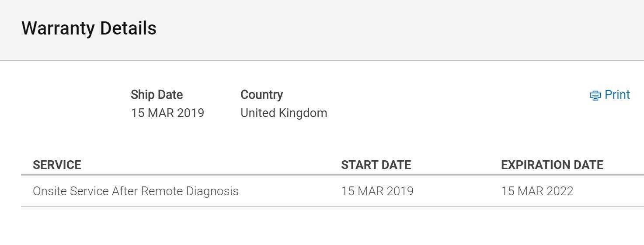Image resolution: width=644 pixels, height=245 pixels.
Task: Select the United Kingdom country value
Action: click(284, 113)
